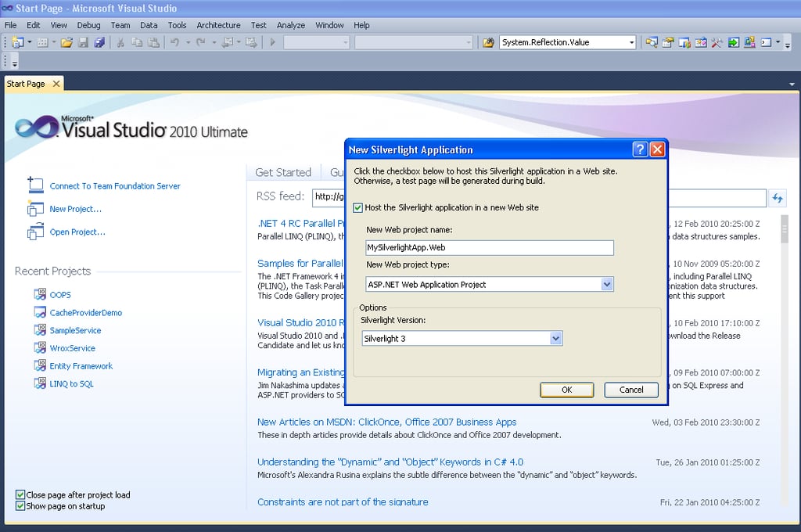Click OK in the Silverlight dialog

566,390
